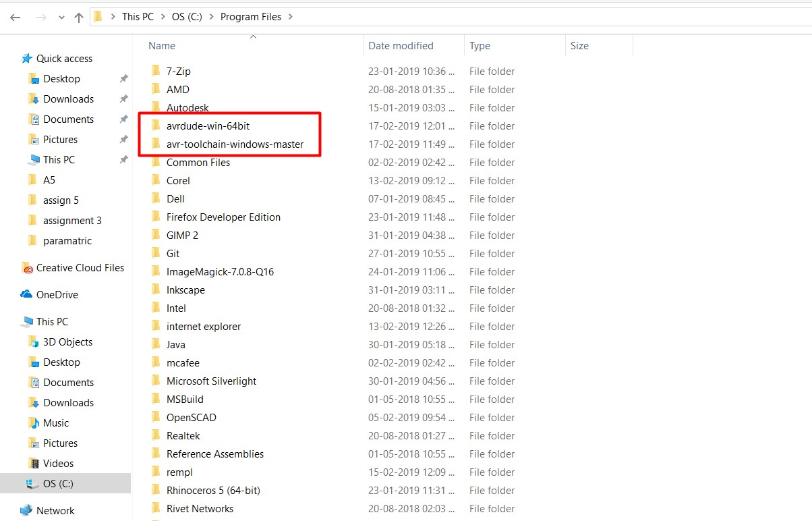The image size is (812, 521).
Task: Select the This PC tree root node
Action: (52, 322)
